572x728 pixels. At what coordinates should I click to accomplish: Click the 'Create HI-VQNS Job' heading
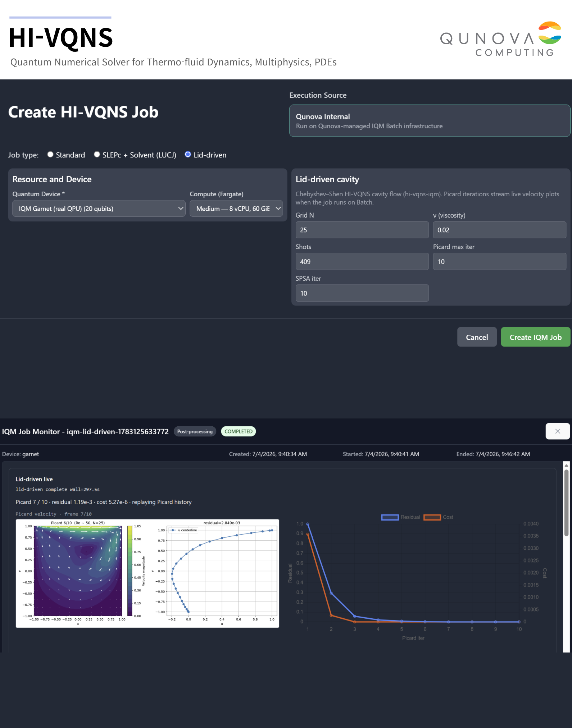click(x=83, y=112)
